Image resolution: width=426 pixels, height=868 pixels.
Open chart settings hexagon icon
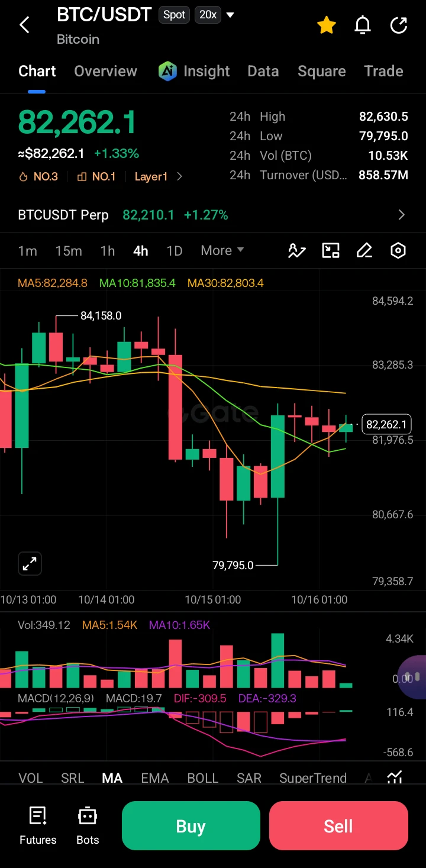(398, 251)
